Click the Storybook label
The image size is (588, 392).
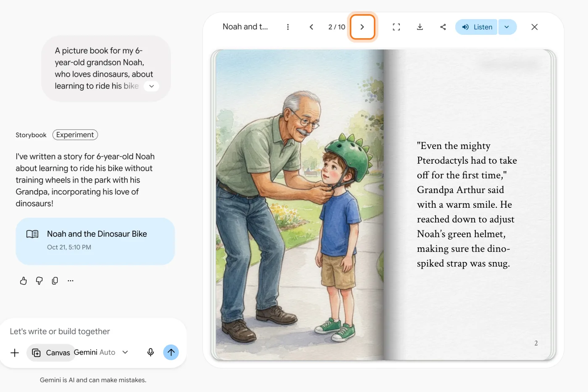click(31, 135)
